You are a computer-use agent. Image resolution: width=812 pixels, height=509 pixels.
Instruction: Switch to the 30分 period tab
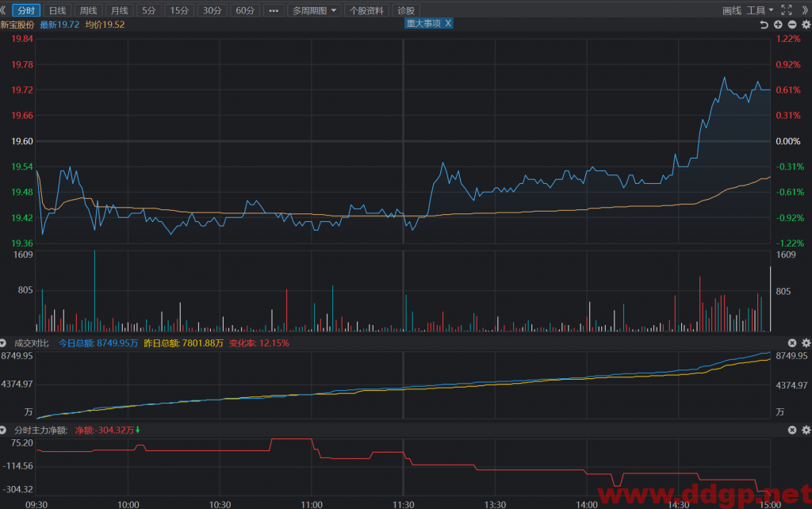click(212, 10)
